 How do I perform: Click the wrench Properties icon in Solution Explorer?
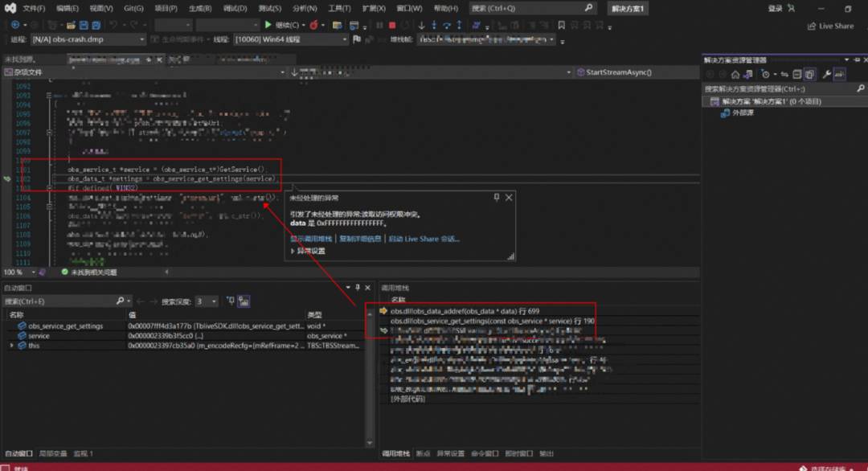tap(826, 74)
